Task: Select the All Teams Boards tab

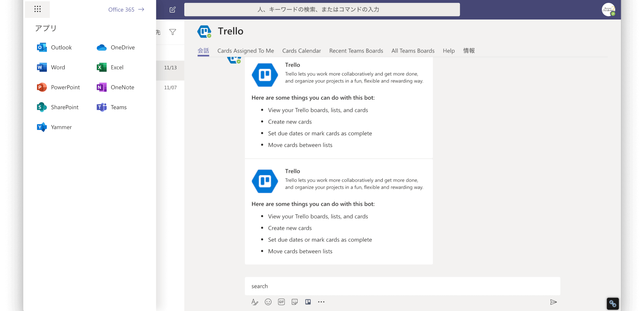Action: (413, 51)
